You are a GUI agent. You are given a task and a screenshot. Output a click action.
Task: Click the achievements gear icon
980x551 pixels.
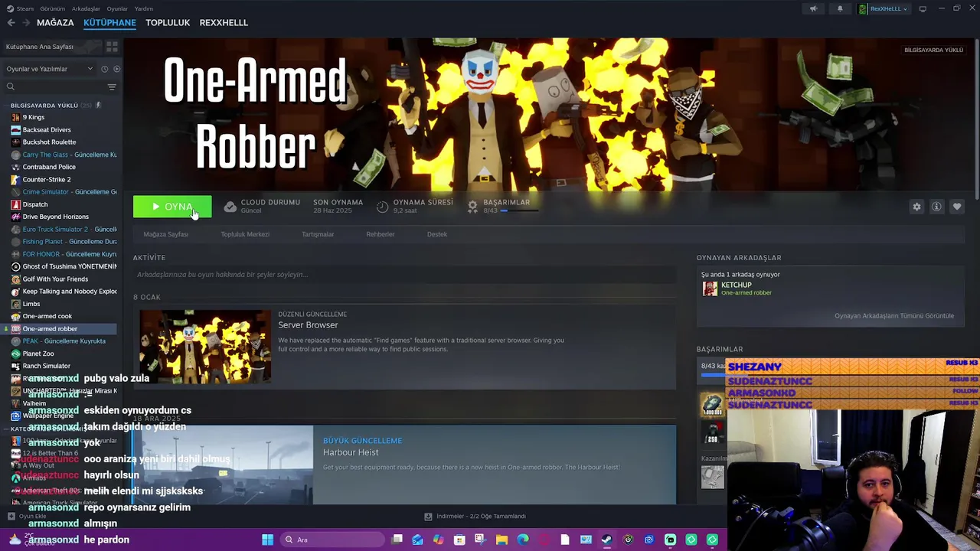(x=472, y=207)
